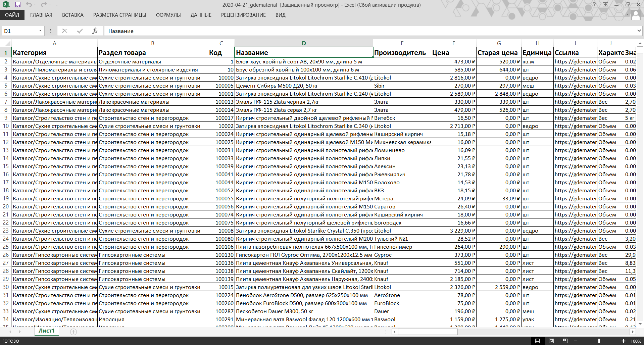
Task: Add a new sheet with plus icon
Action: (x=73, y=332)
